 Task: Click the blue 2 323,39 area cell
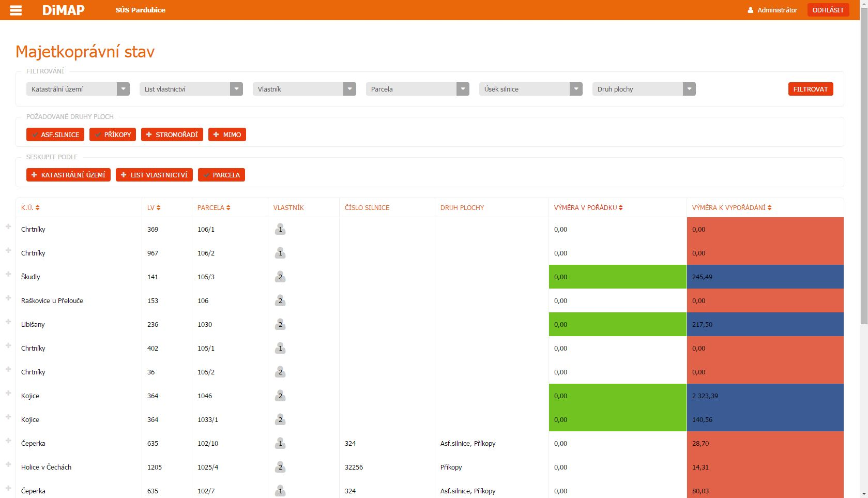click(765, 396)
